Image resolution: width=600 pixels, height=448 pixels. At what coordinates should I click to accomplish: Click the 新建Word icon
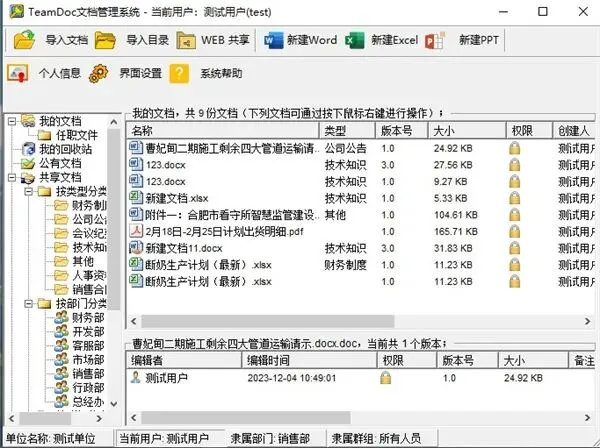(x=273, y=40)
